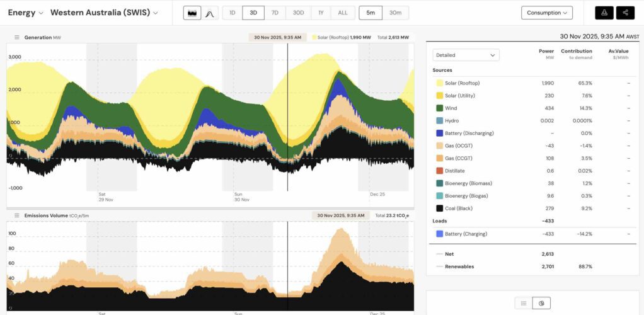This screenshot has width=644, height=315.
Task: Open the Emissions Volume chart options menu
Action: click(17, 215)
